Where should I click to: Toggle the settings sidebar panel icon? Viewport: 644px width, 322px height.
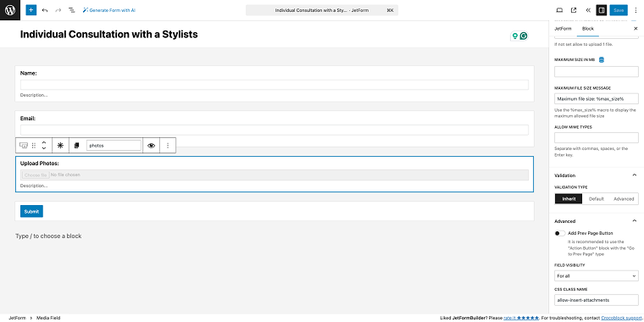click(x=602, y=10)
